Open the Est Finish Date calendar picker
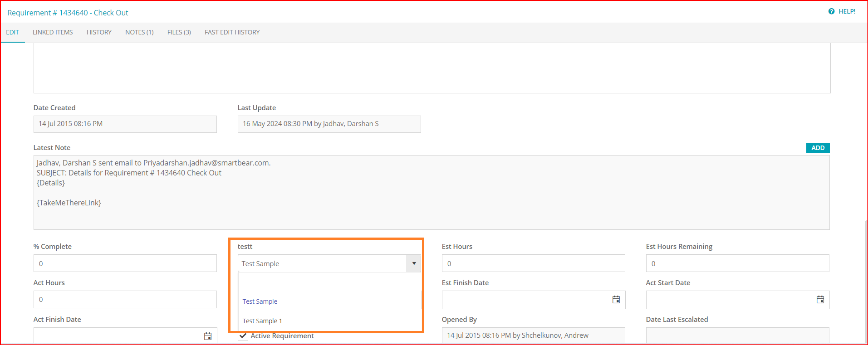Viewport: 868px width, 345px height. point(616,300)
